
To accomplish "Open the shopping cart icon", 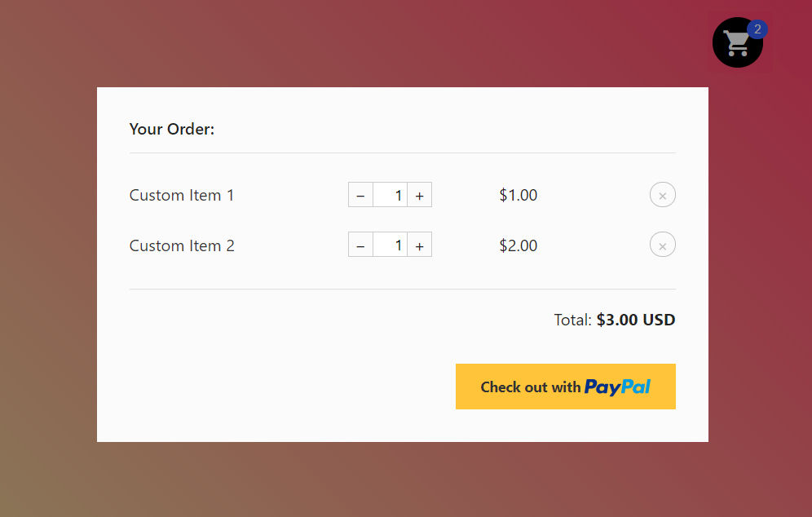I will [x=736, y=44].
